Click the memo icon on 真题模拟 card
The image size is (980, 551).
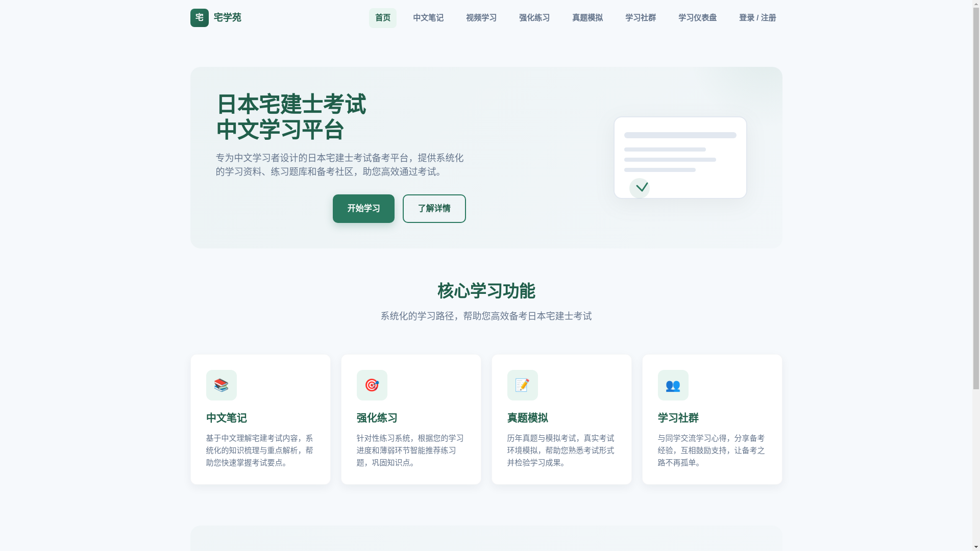(x=522, y=385)
